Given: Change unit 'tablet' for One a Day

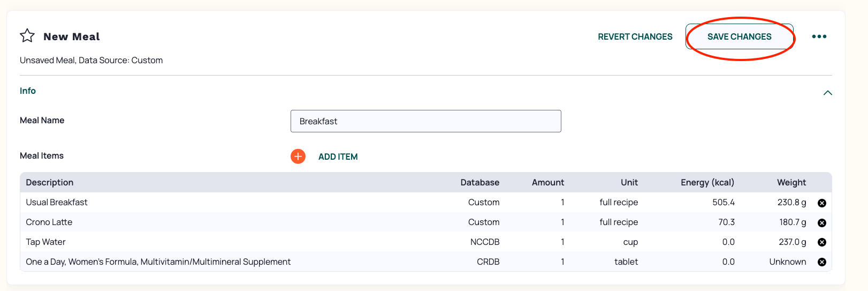Looking at the screenshot, I should point(626,262).
